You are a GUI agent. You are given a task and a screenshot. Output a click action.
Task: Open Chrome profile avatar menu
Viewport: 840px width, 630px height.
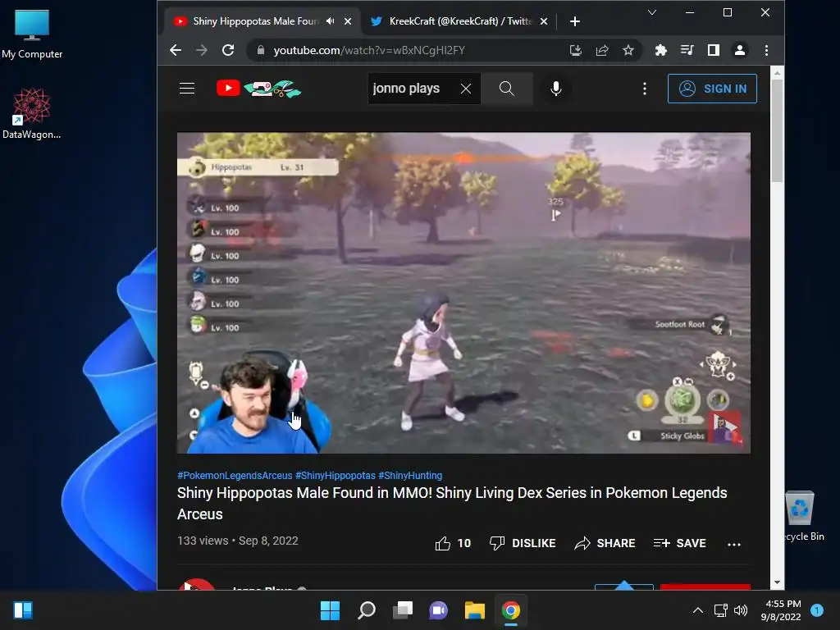pyautogui.click(x=740, y=50)
